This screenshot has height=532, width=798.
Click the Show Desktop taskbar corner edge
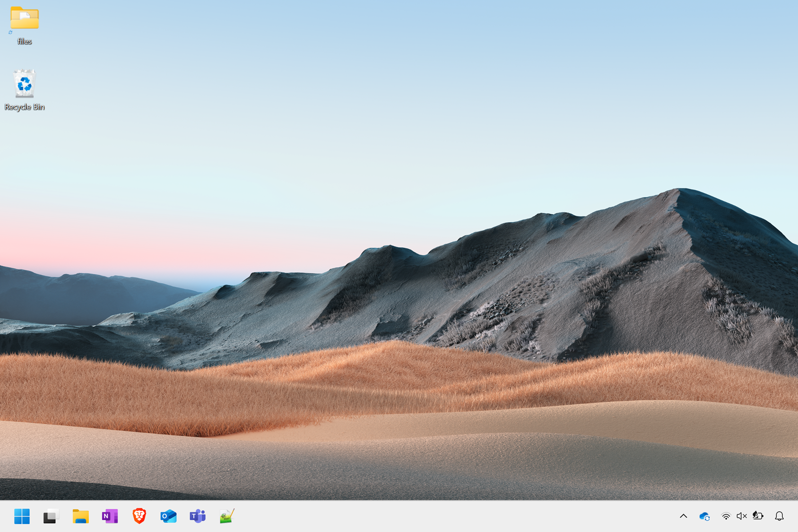point(796,516)
